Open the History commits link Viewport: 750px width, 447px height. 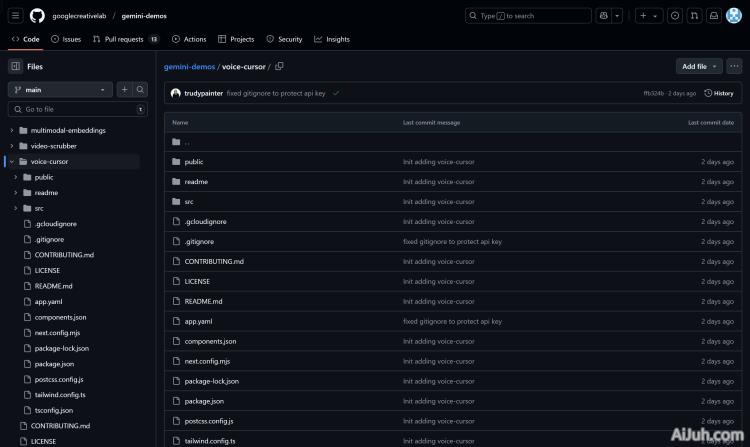[x=719, y=93]
